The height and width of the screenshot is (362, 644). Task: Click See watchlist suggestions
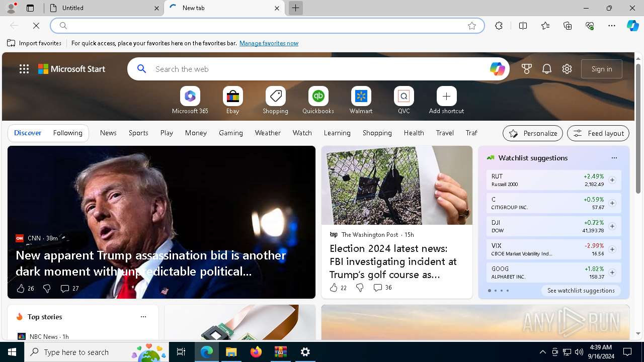pyautogui.click(x=581, y=291)
